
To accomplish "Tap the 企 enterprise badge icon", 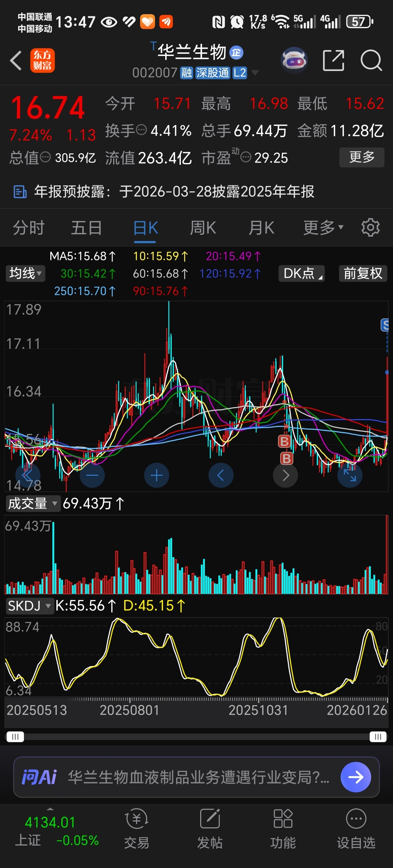I will [237, 53].
